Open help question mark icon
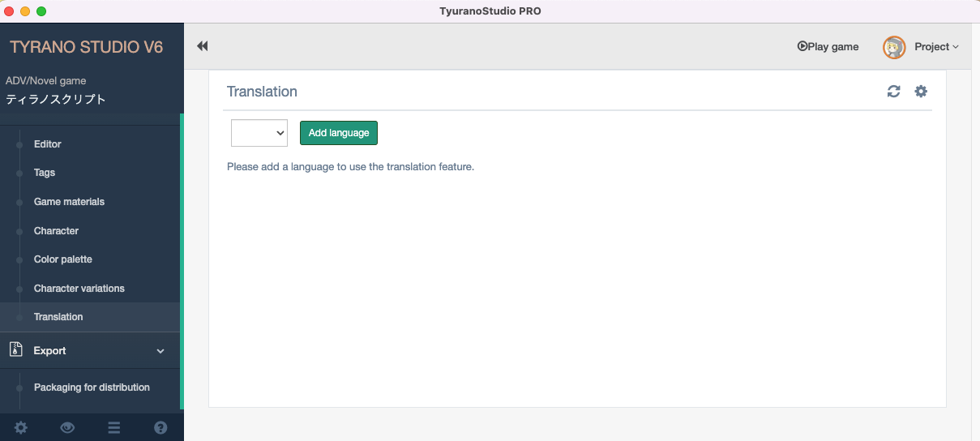This screenshot has height=441, width=980. pos(160,428)
